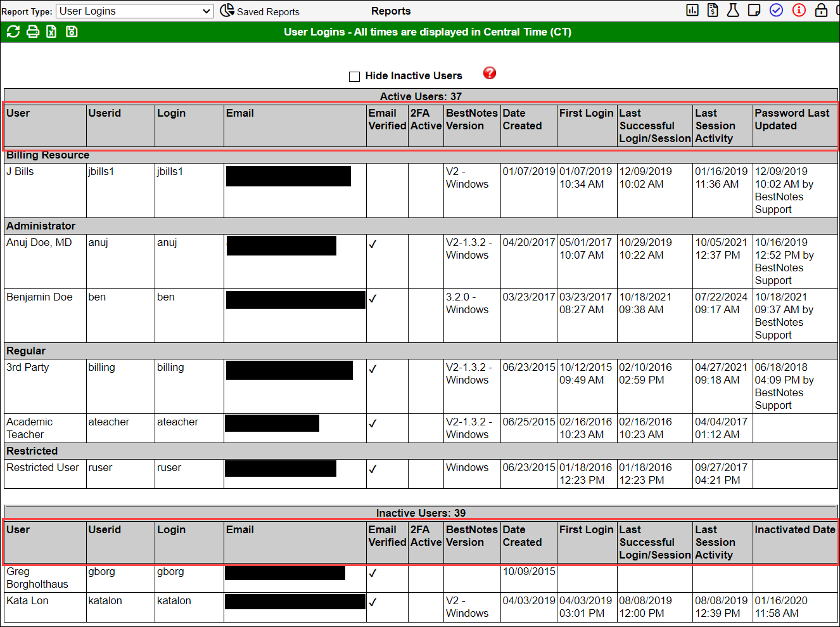Screen dimensions: 840x627
Task: Select user 'Anuj Doe, MD'
Action: tap(45, 261)
